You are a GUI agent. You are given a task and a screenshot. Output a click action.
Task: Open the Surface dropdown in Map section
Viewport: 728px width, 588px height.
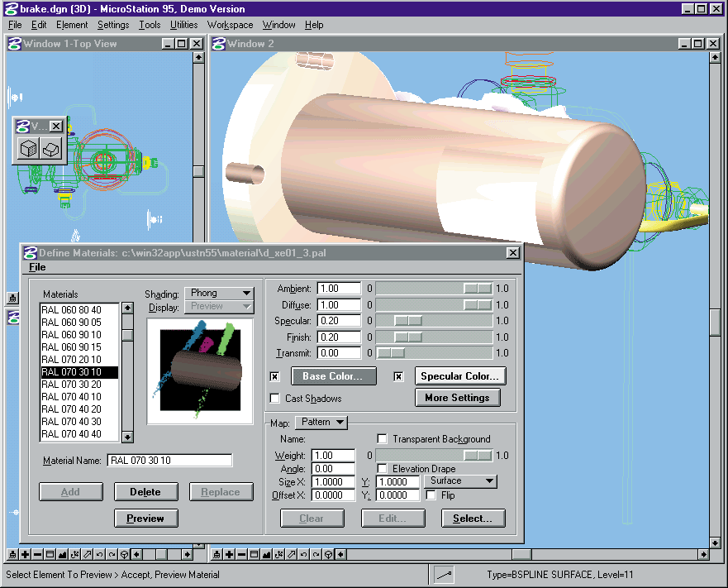[461, 480]
